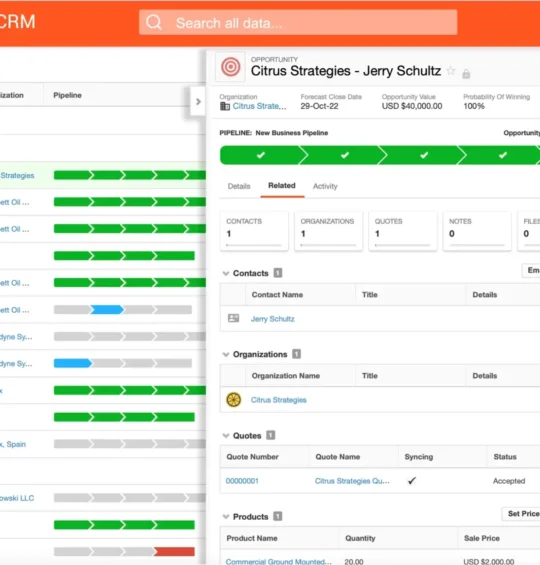Click the Organization Name column header
The width and height of the screenshot is (540, 565).
286,376
